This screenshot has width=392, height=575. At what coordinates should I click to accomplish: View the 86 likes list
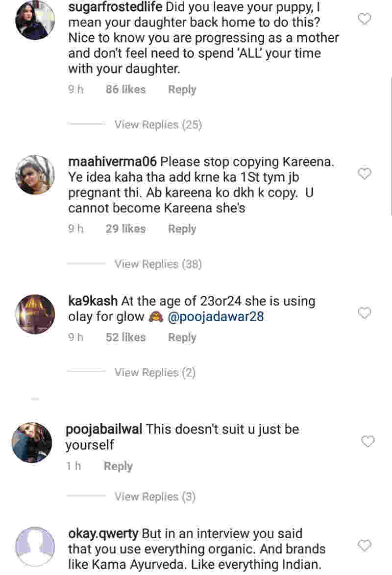point(125,90)
